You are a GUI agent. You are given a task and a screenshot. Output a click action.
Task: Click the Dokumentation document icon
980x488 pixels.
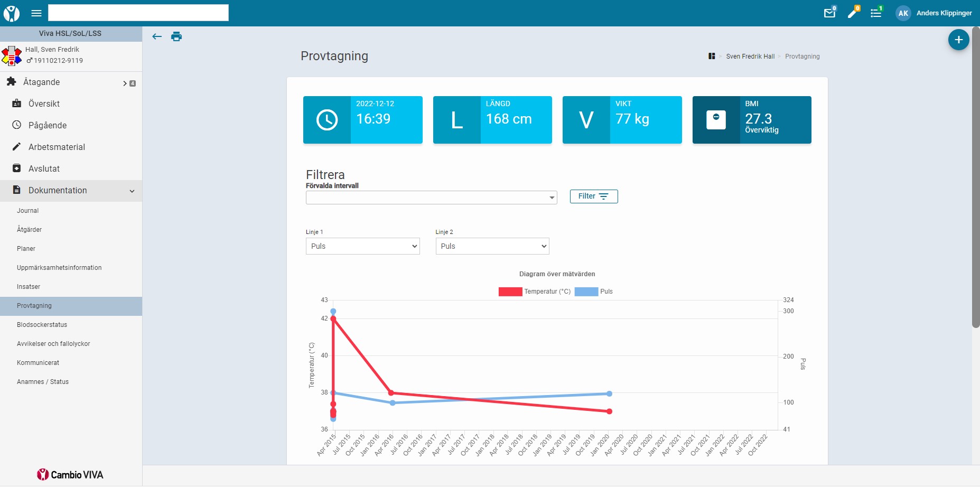(16, 190)
